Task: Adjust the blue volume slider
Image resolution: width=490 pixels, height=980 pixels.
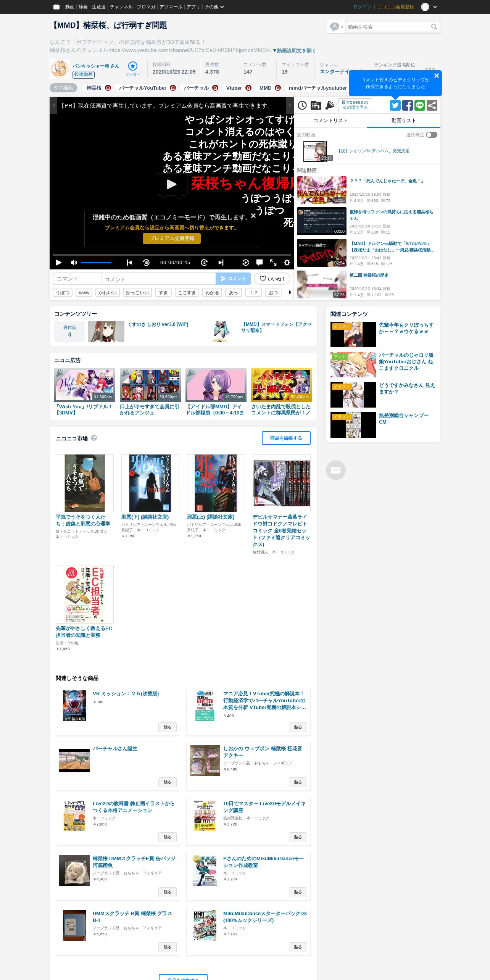Action: 96,263
